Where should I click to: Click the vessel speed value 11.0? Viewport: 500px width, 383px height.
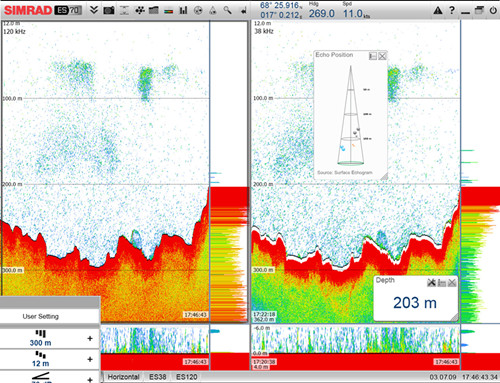(353, 14)
